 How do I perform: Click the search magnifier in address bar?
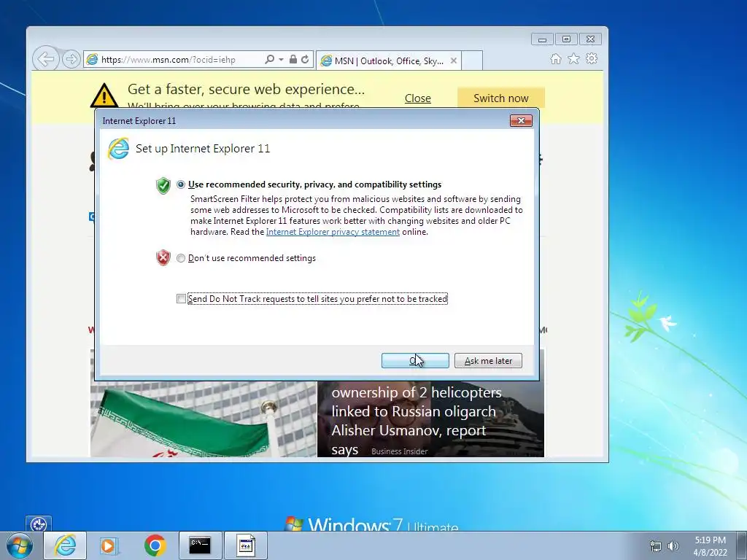[270, 60]
